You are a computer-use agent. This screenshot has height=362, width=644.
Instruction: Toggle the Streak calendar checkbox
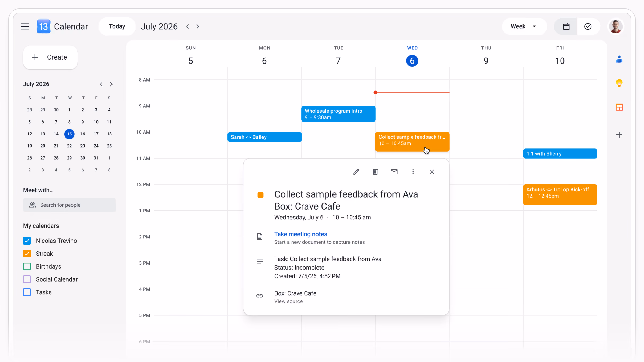point(27,254)
